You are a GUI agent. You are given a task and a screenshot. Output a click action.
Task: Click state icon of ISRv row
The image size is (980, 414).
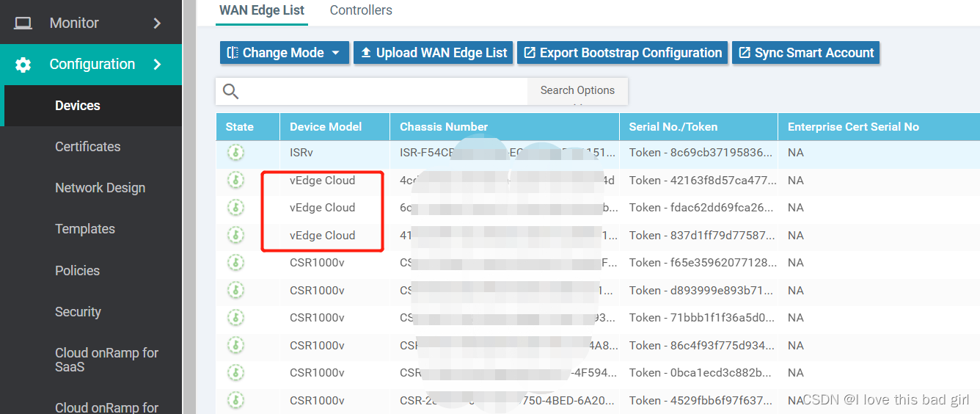click(235, 153)
